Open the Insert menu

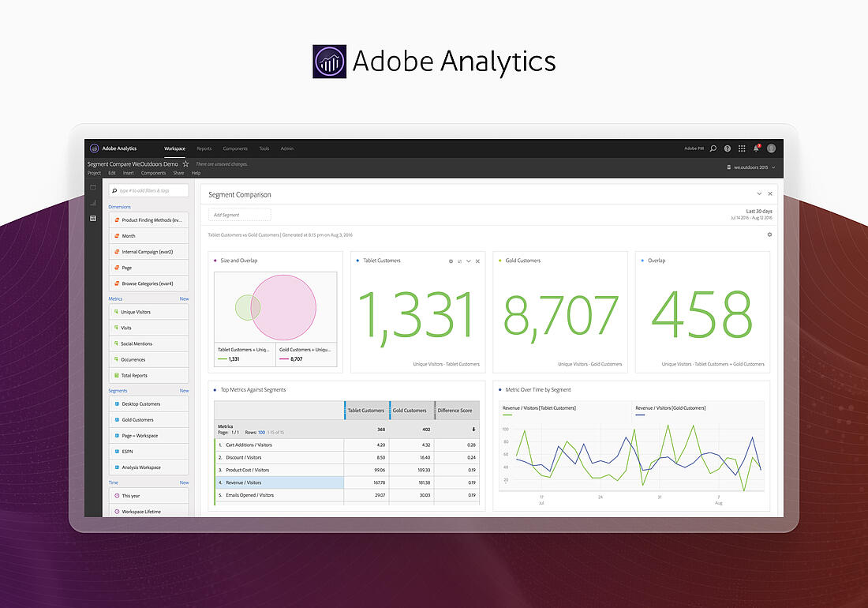click(x=129, y=173)
